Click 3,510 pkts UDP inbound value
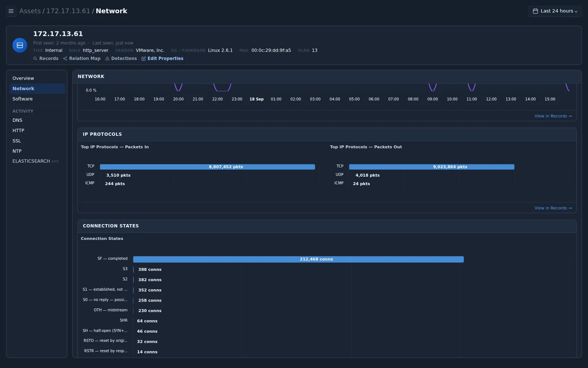This screenshot has height=368, width=588. click(118, 176)
